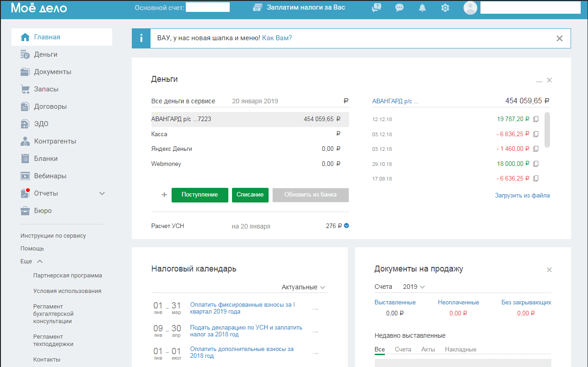Click the user avatar icon

pyautogui.click(x=470, y=8)
